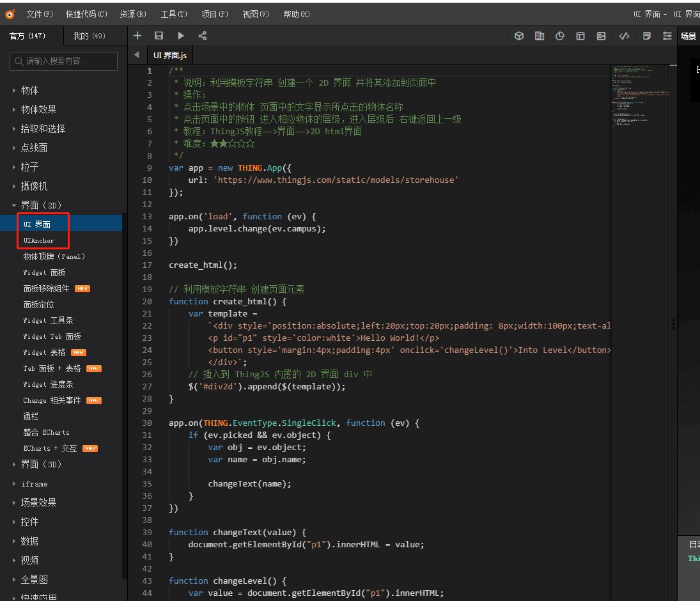The height and width of the screenshot is (601, 700).
Task: Open Widget 进度条 example
Action: click(48, 384)
